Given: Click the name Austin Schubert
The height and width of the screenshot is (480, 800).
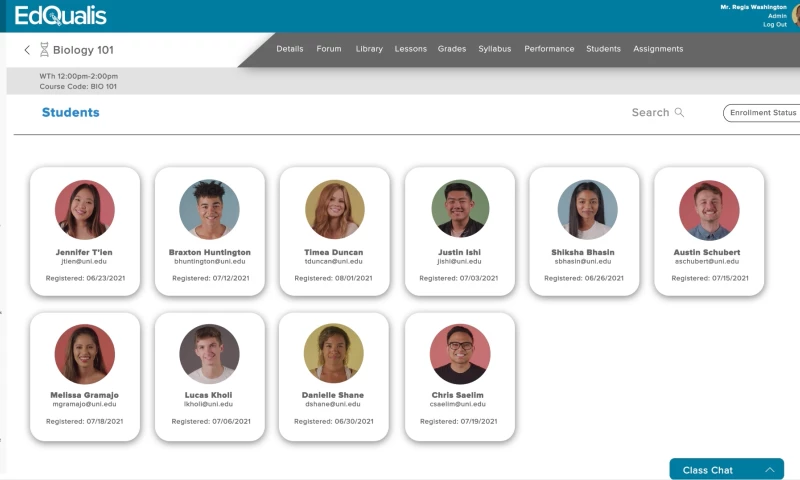Looking at the screenshot, I should [707, 252].
